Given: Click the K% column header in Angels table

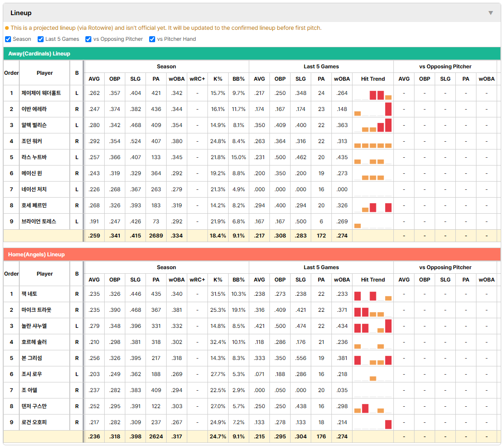Looking at the screenshot, I should [x=218, y=280].
